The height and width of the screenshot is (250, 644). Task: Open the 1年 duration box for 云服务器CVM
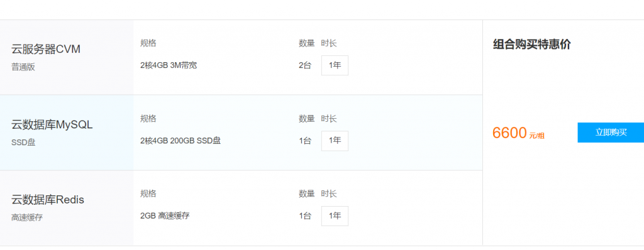point(335,65)
